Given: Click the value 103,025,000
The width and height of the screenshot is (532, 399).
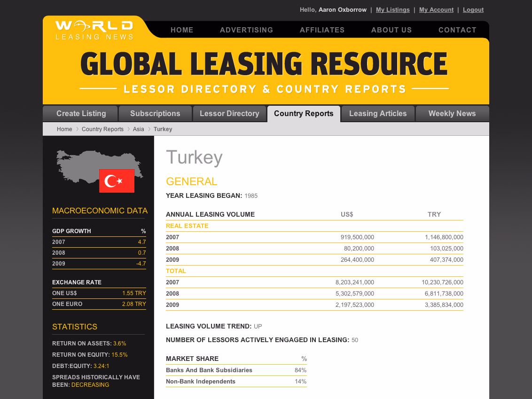Looking at the screenshot, I should coord(446,248).
